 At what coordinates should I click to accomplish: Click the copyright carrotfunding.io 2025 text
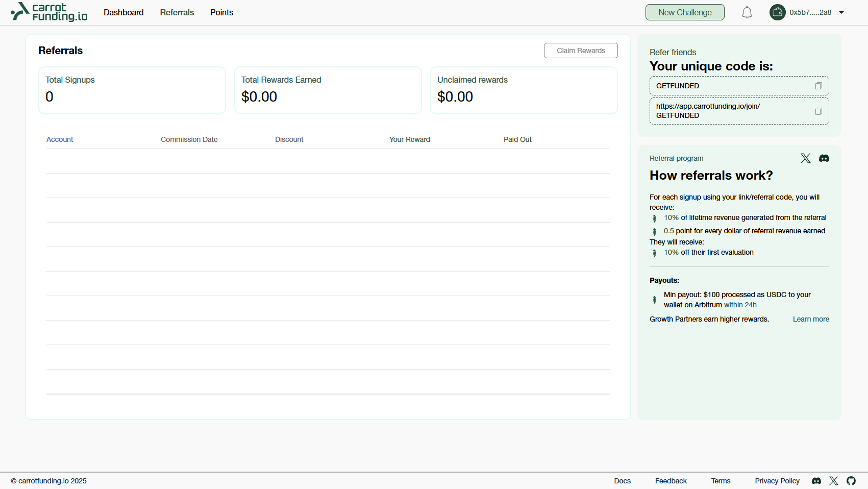(48, 481)
